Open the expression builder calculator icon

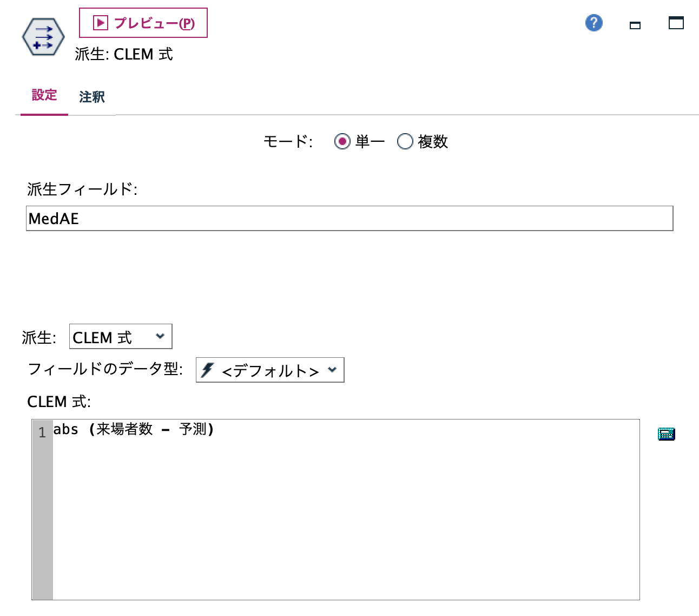pyautogui.click(x=667, y=434)
